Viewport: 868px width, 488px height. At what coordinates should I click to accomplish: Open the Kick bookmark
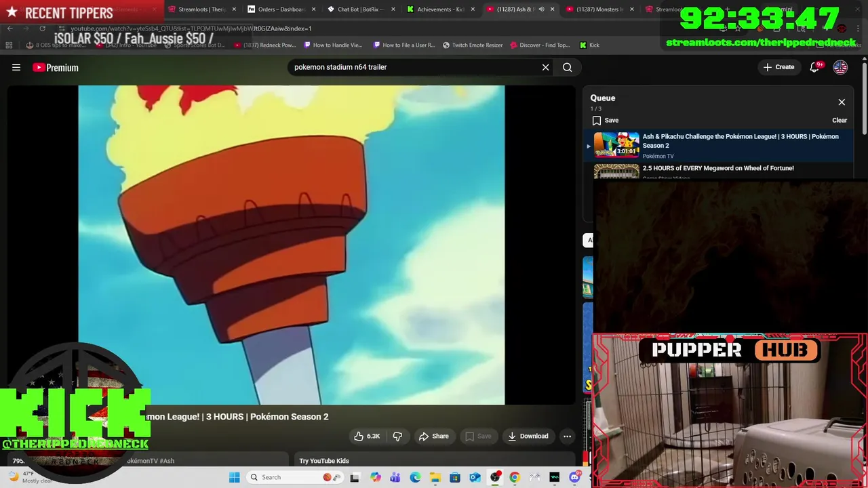[x=589, y=45]
